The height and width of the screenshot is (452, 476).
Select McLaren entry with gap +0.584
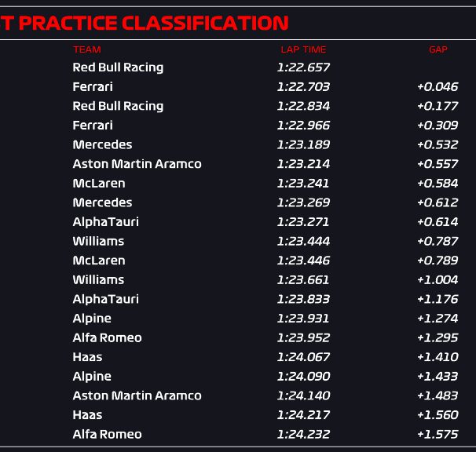[99, 183]
